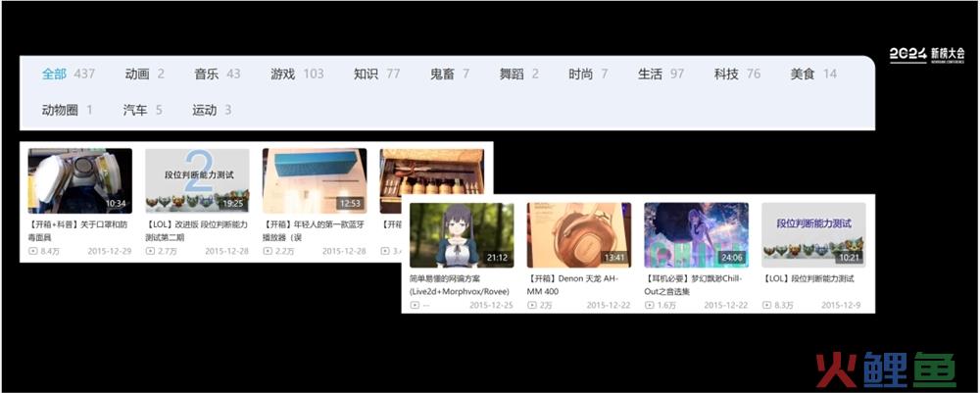Click the 10:21 duration badge
980x393 pixels.
pos(849,258)
